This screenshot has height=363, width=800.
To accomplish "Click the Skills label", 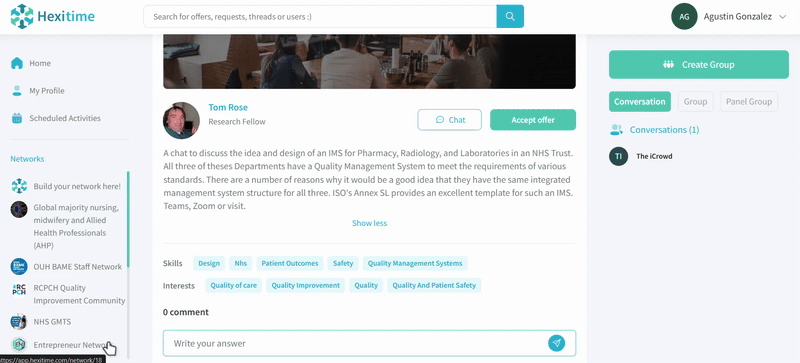I will pyautogui.click(x=172, y=263).
